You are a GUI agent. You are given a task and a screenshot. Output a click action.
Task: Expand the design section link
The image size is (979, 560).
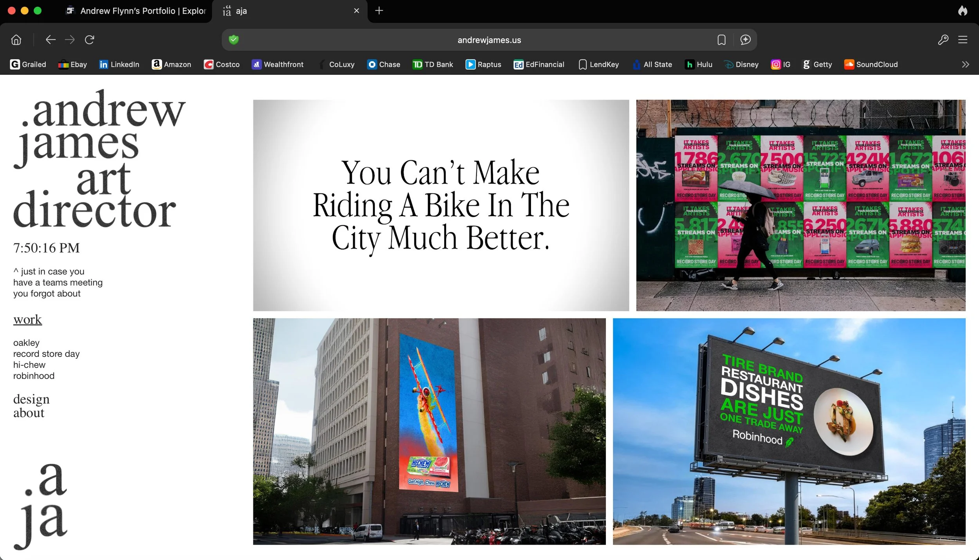(x=31, y=399)
